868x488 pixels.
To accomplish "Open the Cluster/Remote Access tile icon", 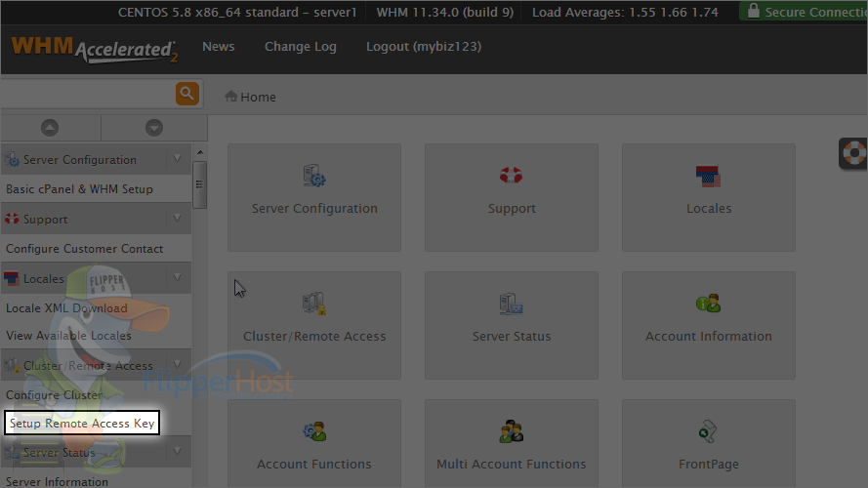I will click(313, 304).
